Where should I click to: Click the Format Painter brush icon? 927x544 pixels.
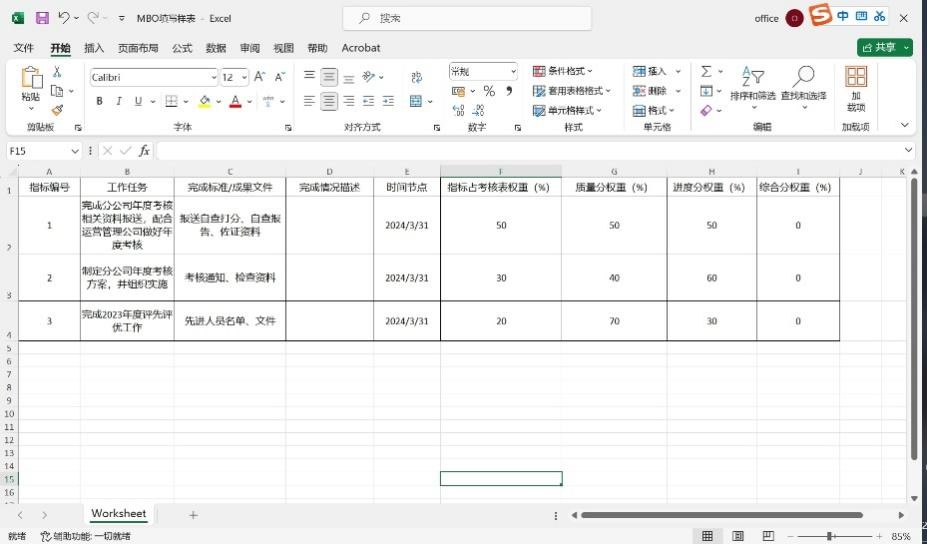[57, 110]
